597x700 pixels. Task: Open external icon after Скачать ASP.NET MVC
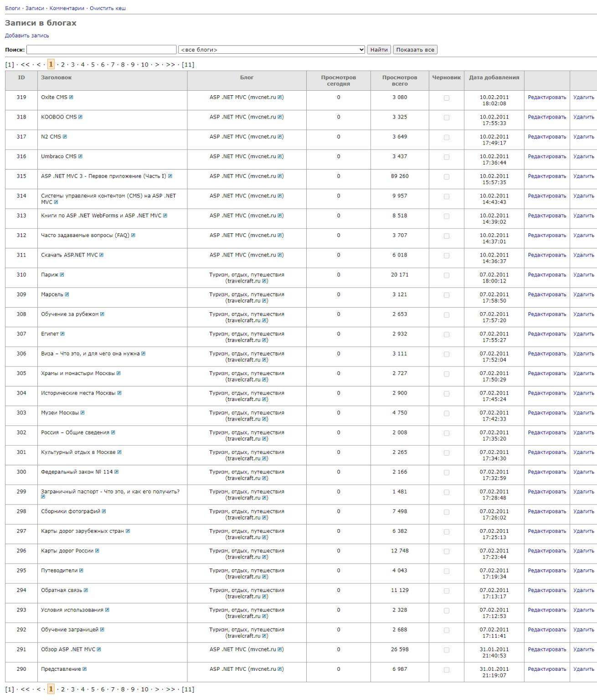point(101,255)
